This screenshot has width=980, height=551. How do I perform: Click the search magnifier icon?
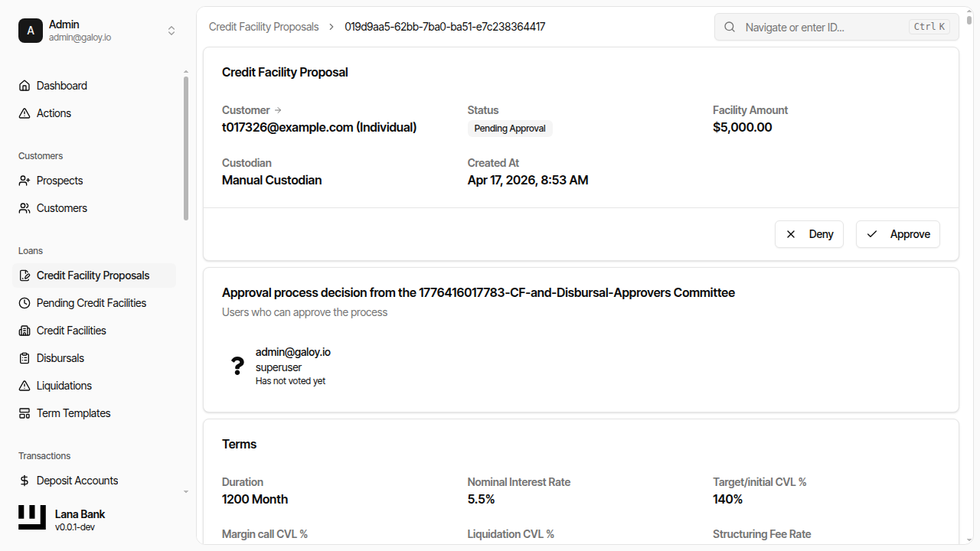click(x=729, y=27)
